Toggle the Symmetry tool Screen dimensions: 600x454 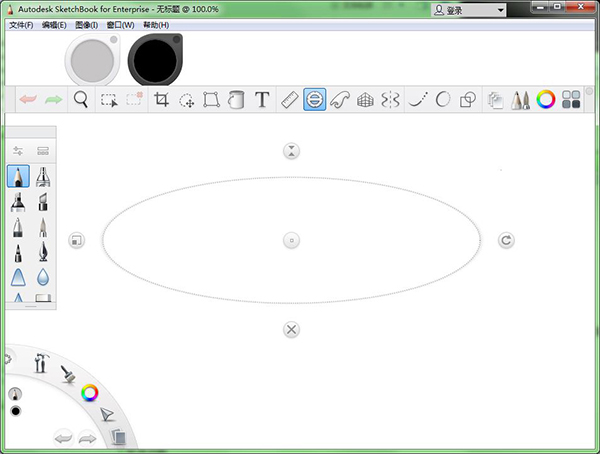pyautogui.click(x=390, y=100)
